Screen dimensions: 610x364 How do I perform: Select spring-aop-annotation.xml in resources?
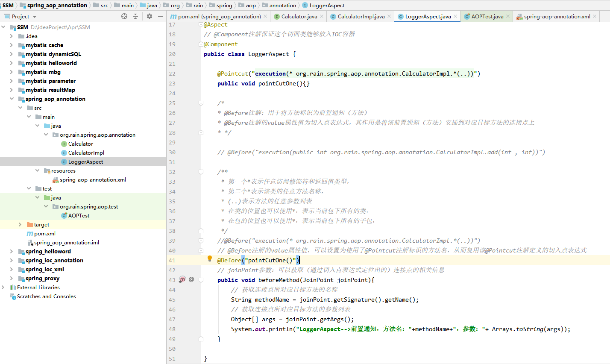click(x=93, y=179)
